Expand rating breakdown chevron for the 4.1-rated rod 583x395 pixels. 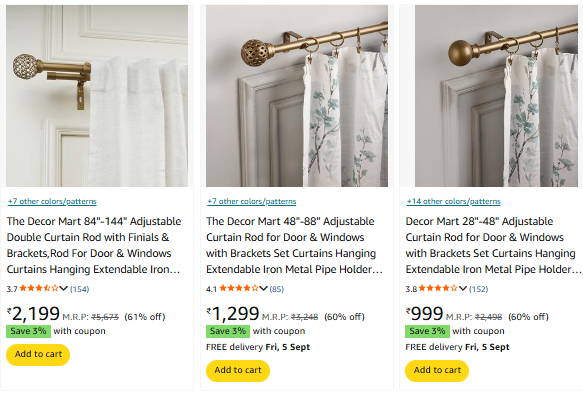(x=263, y=289)
